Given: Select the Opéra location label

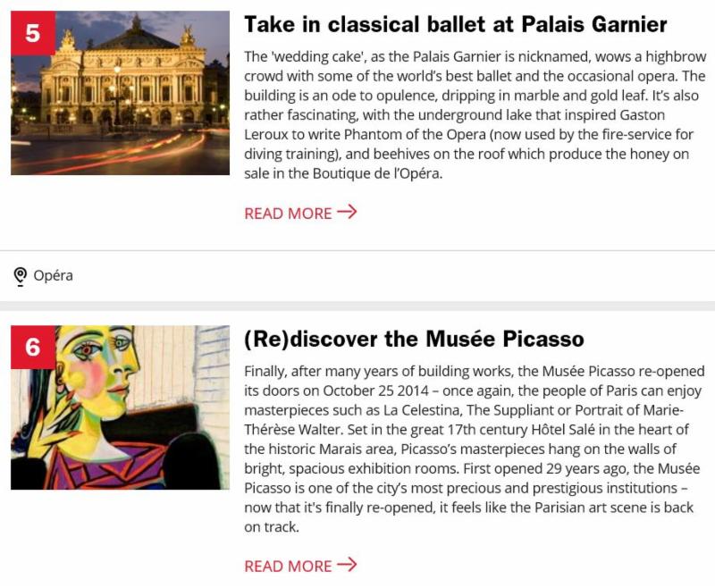Looking at the screenshot, I should 54,276.
